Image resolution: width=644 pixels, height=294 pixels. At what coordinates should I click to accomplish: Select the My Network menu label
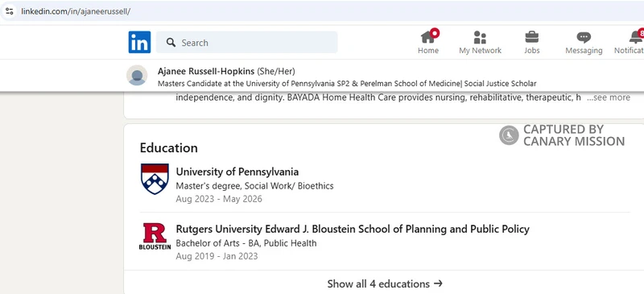tap(480, 51)
